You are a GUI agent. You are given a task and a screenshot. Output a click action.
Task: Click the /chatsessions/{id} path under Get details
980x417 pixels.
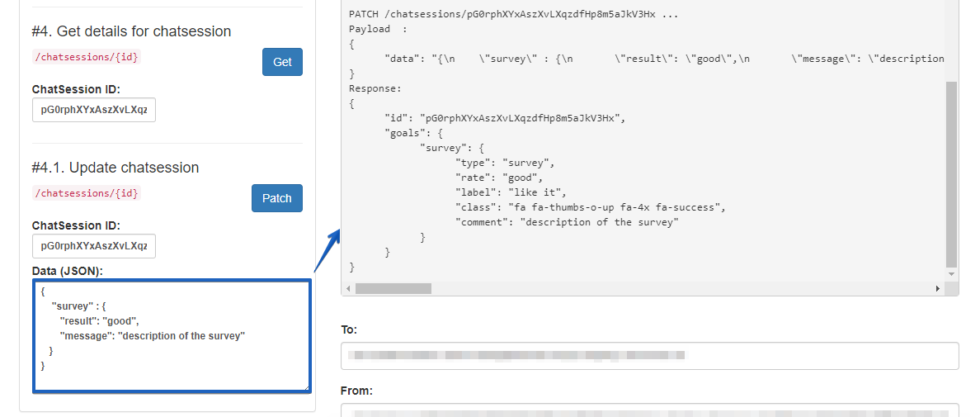(x=87, y=57)
